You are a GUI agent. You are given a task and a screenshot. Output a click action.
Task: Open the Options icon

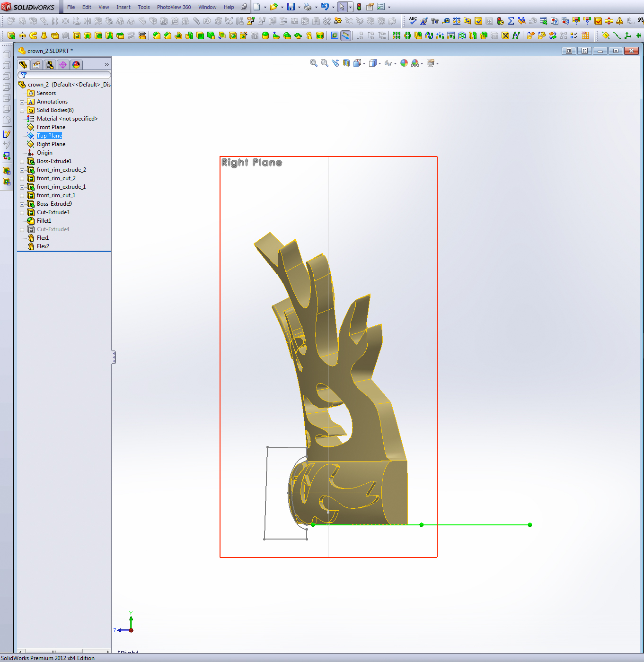click(x=381, y=7)
